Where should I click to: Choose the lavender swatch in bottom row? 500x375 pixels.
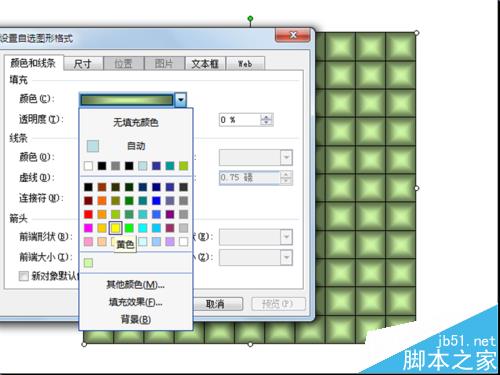coord(170,241)
